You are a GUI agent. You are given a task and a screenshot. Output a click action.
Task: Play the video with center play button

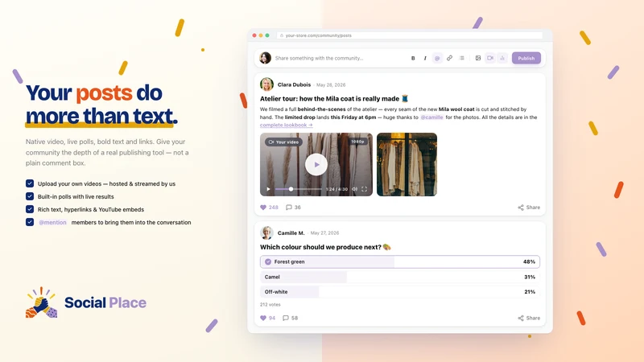point(316,165)
